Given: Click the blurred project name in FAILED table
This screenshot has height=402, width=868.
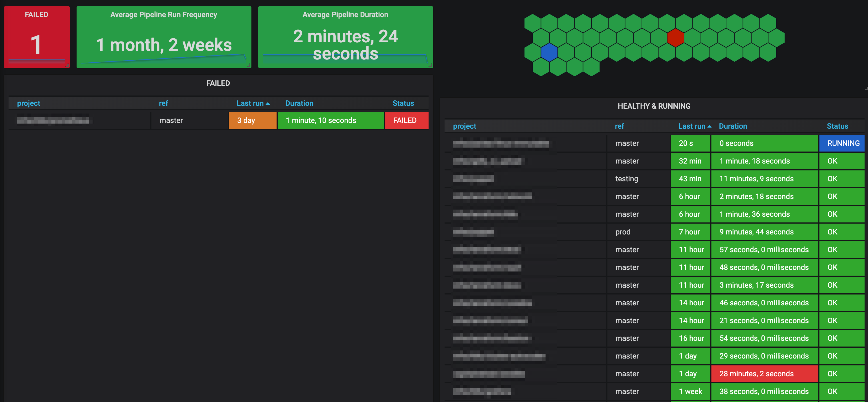Looking at the screenshot, I should click(x=53, y=120).
